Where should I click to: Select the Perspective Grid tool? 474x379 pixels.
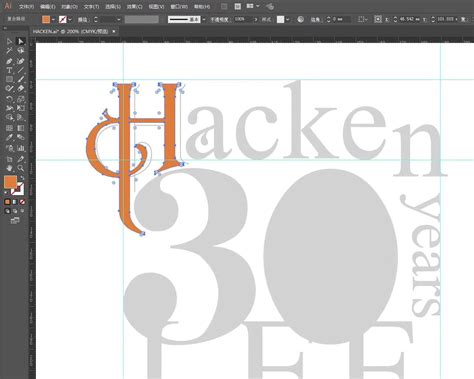pos(21,117)
